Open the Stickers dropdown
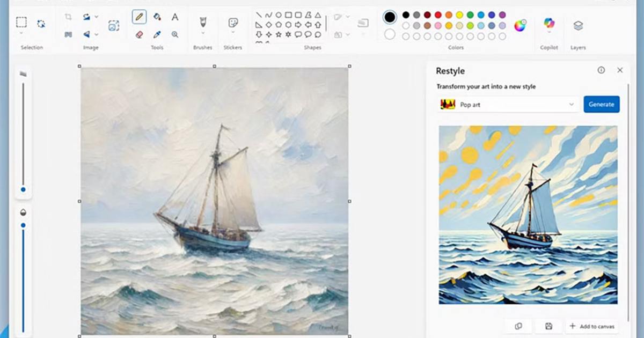This screenshot has height=338, width=644. coord(233,33)
